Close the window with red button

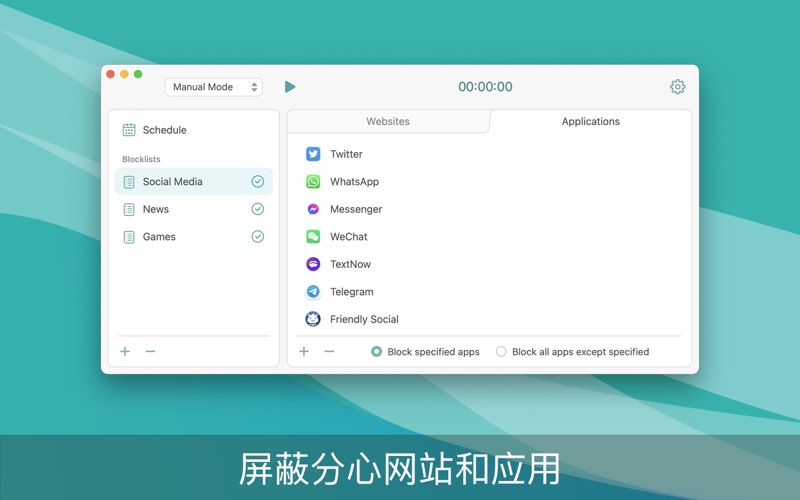pos(110,74)
